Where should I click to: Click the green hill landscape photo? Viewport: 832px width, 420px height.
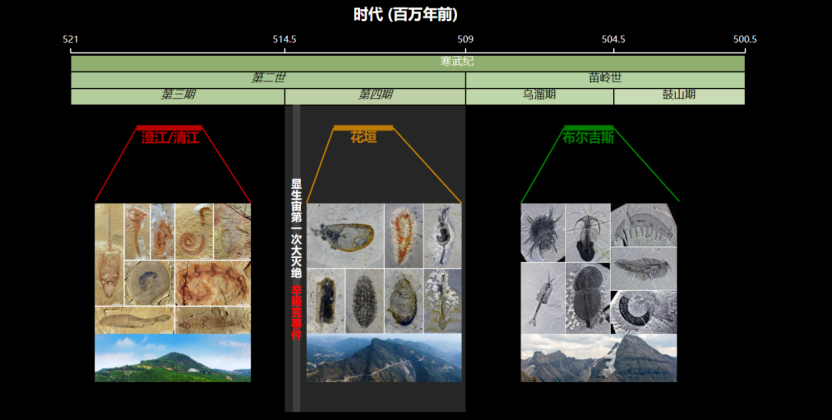173,358
